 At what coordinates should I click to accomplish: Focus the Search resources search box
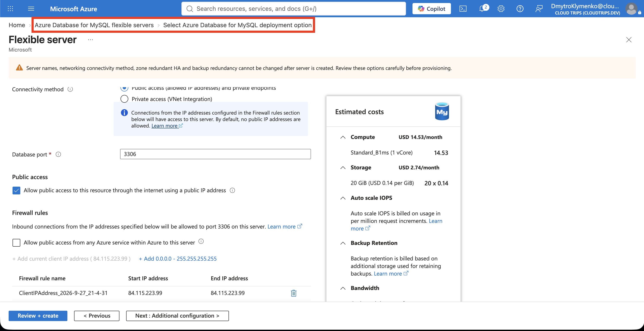point(293,9)
